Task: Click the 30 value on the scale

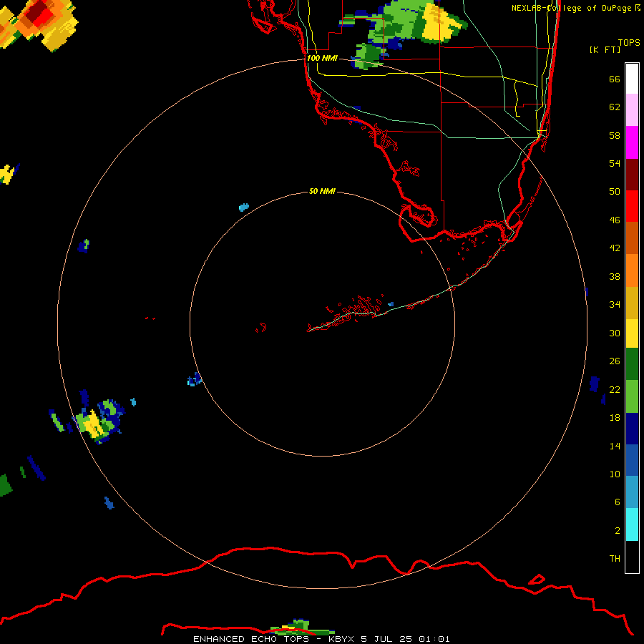Action: coord(615,333)
